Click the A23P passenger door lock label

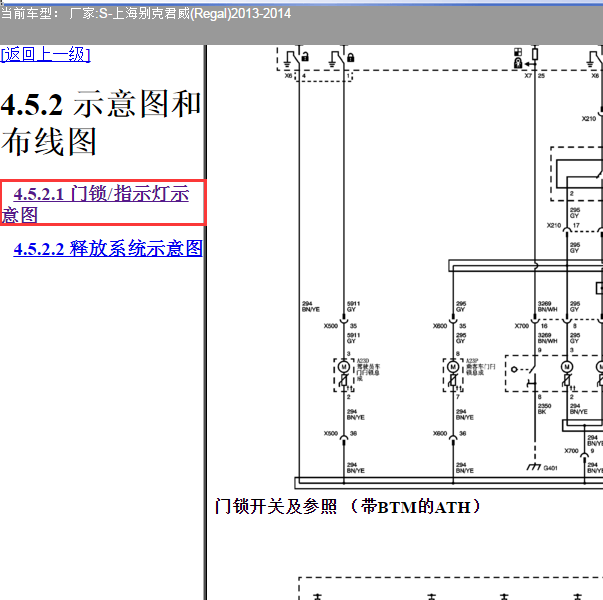(480, 367)
